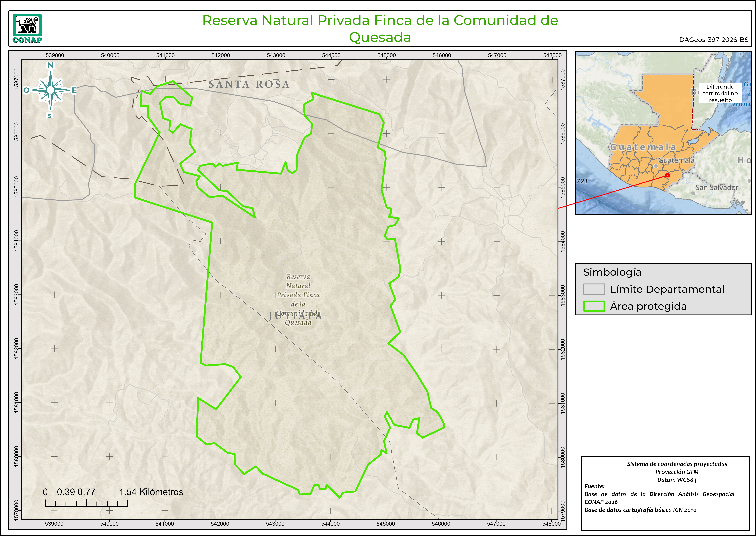Click the Simbología legend heading

[x=612, y=272]
